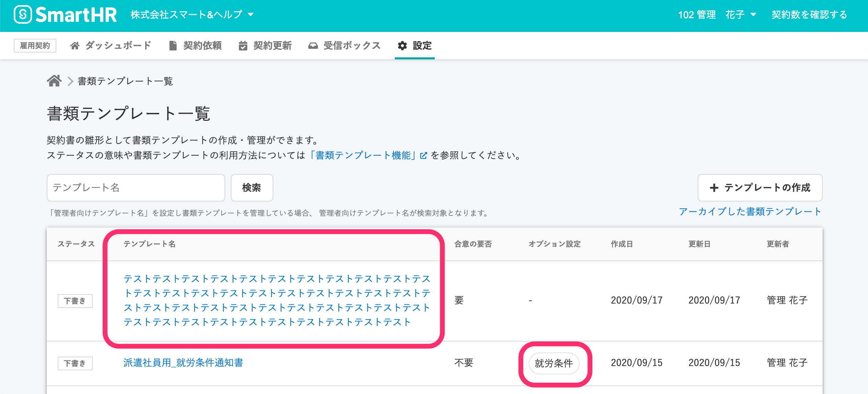Open the long テストテスト template link
The image size is (868, 394).
point(277,301)
